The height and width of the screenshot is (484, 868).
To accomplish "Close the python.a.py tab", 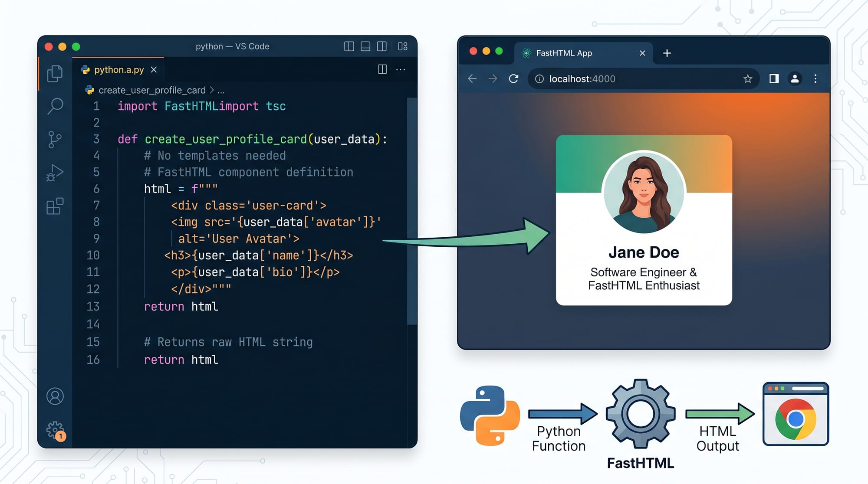I will point(154,69).
